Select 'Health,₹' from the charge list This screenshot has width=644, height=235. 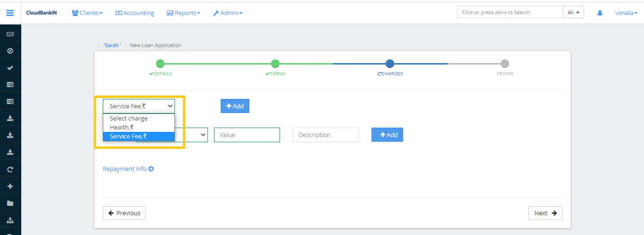click(122, 127)
